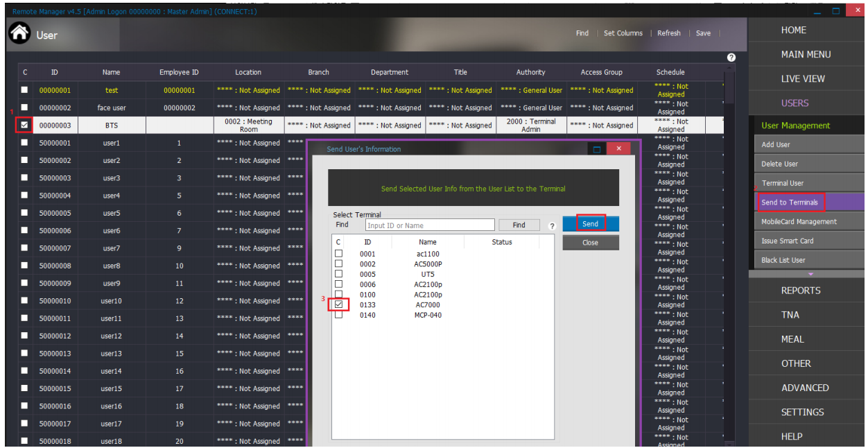
Task: Click the Close button in dialog
Action: 590,243
